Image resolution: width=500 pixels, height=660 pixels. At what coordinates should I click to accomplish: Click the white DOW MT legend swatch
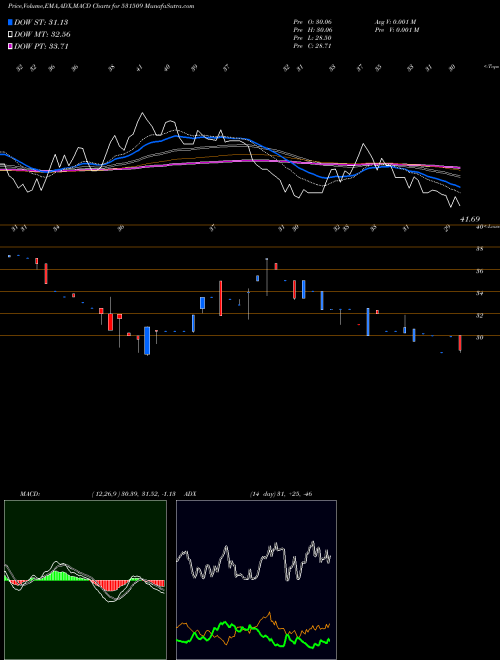click(10, 35)
